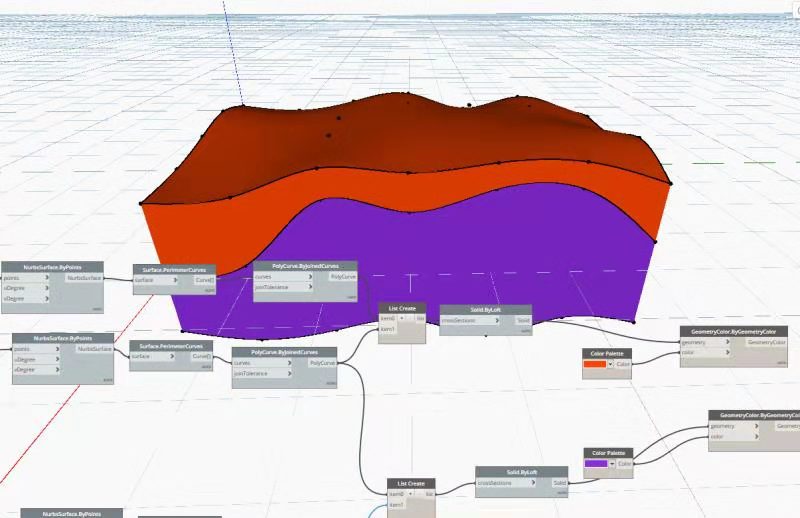
Task: Click the Solid output port of the upper Solid.ByLoft node
Action: tap(523, 320)
